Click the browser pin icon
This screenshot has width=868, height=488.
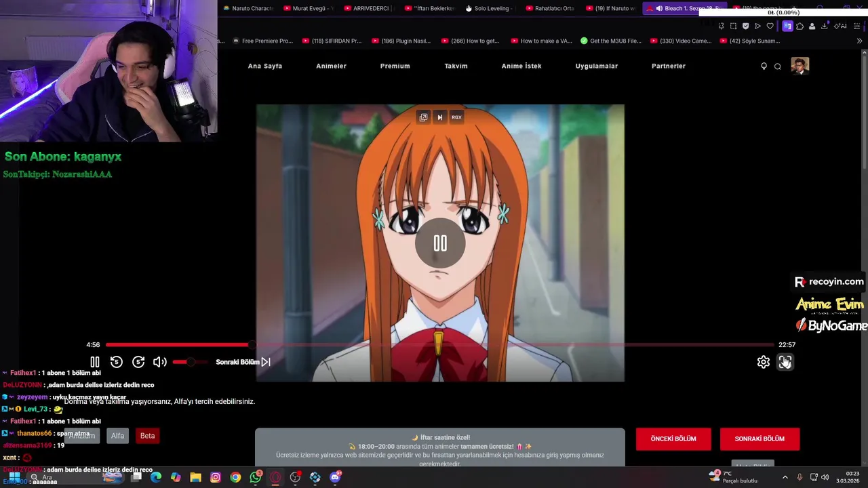[x=721, y=26]
